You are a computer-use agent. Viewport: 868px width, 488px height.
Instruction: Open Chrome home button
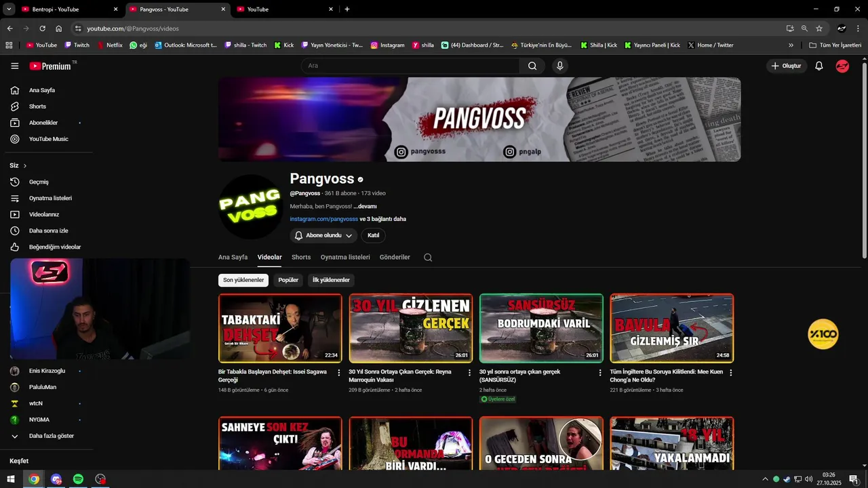(x=59, y=28)
